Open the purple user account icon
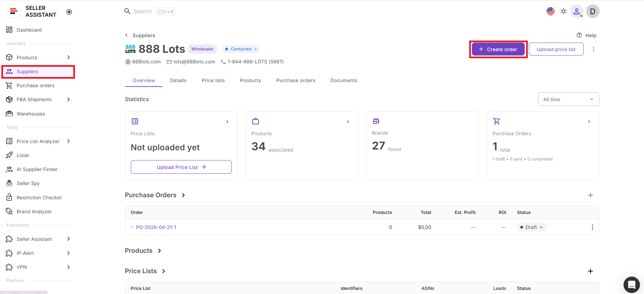 pos(577,11)
